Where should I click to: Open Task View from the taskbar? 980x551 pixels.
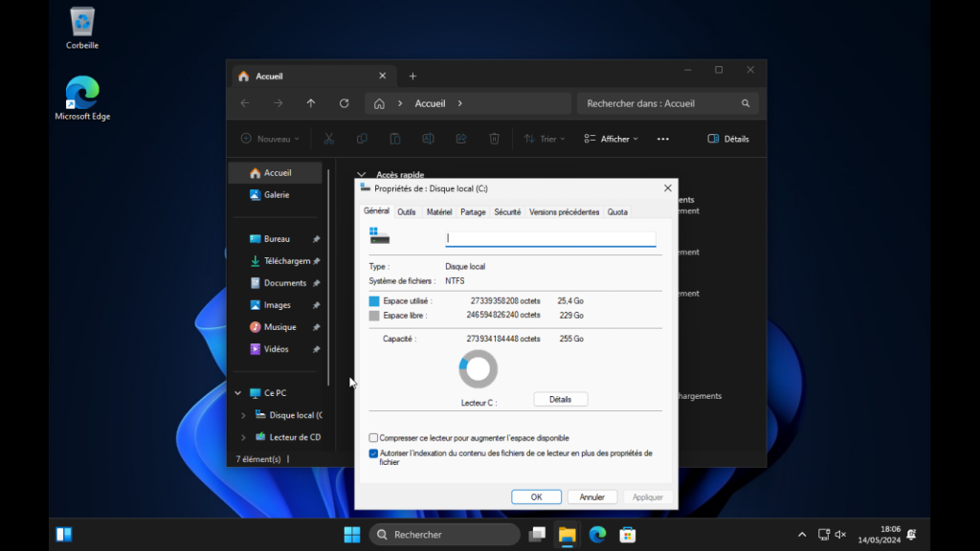pyautogui.click(x=537, y=534)
